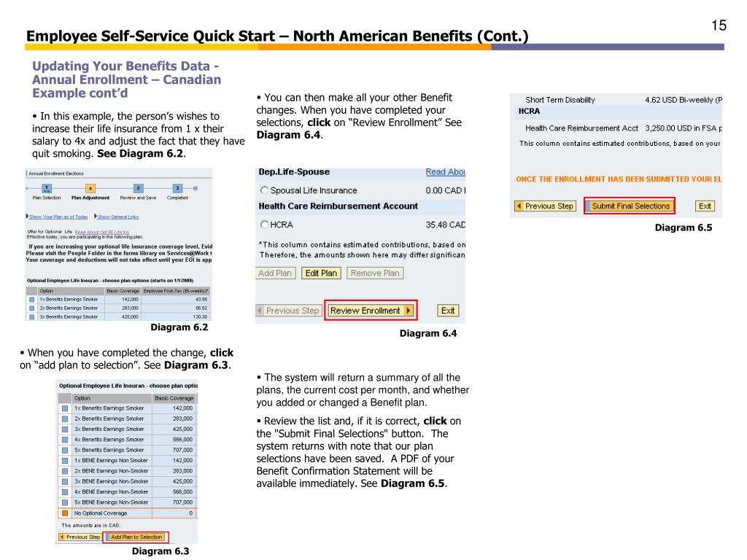
Task: Open the Read About Opt EE Life Ins link
Action: (x=102, y=233)
